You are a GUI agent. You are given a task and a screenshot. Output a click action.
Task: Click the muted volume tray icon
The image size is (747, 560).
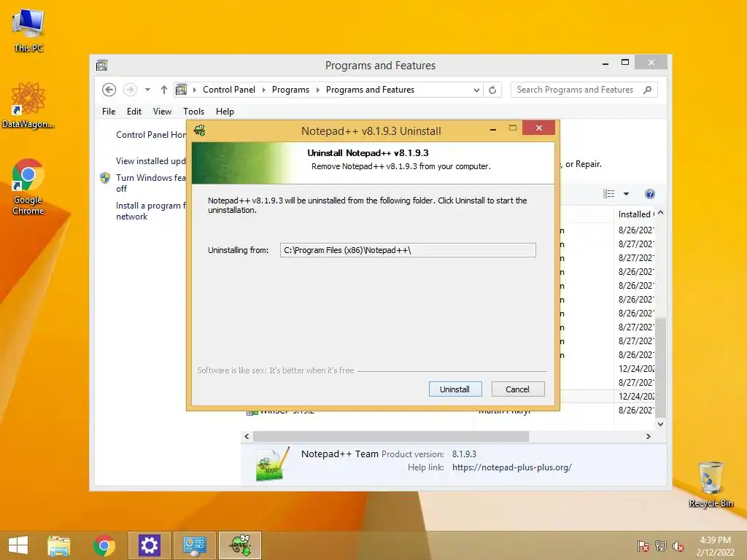click(678, 545)
